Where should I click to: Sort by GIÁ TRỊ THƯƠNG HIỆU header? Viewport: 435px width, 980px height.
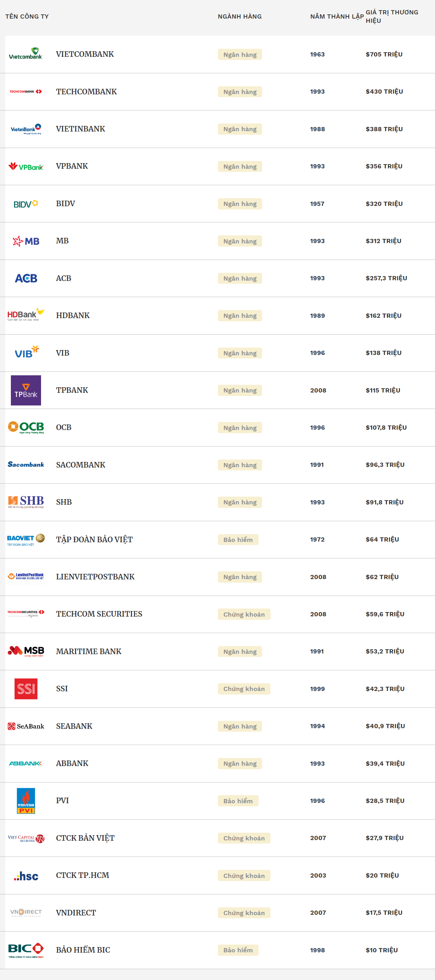click(392, 16)
